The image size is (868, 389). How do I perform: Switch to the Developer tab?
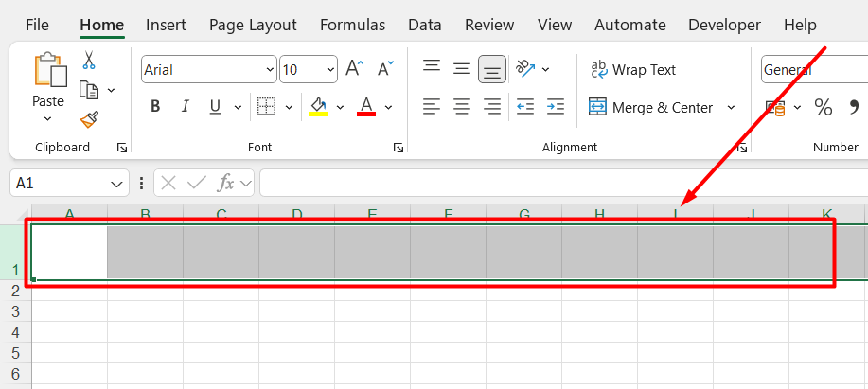coord(725,25)
